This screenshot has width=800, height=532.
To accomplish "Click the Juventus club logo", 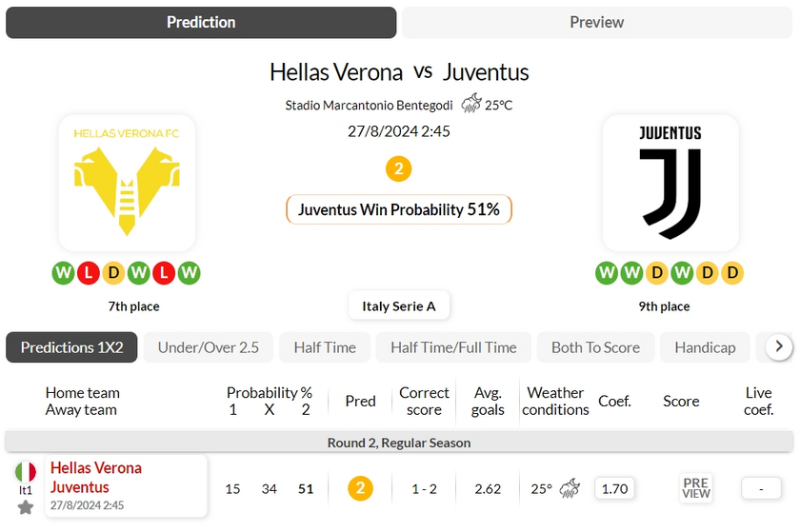I will tap(670, 183).
